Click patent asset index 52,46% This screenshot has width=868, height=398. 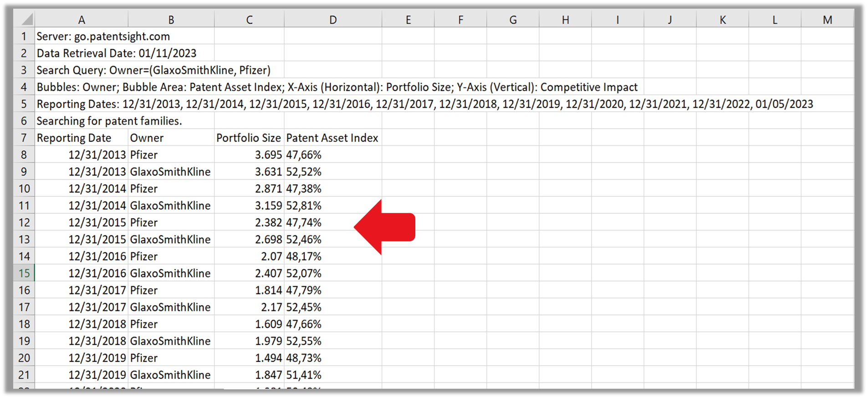coord(333,239)
